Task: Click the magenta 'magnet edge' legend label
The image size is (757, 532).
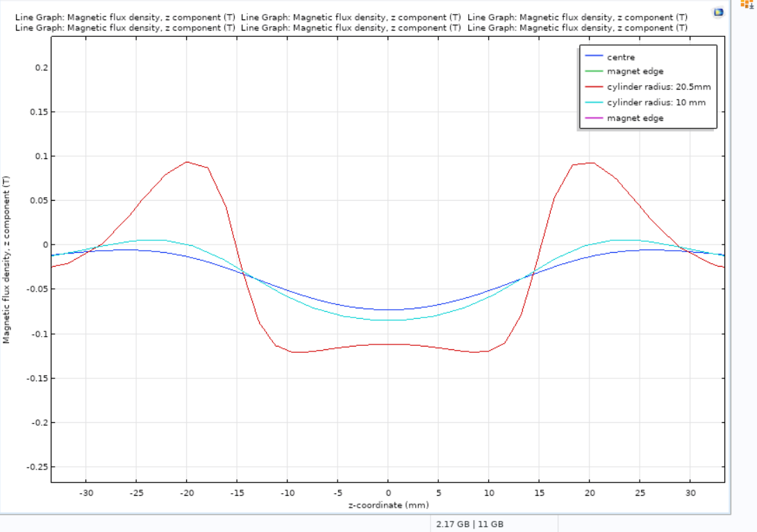Action: pos(635,118)
